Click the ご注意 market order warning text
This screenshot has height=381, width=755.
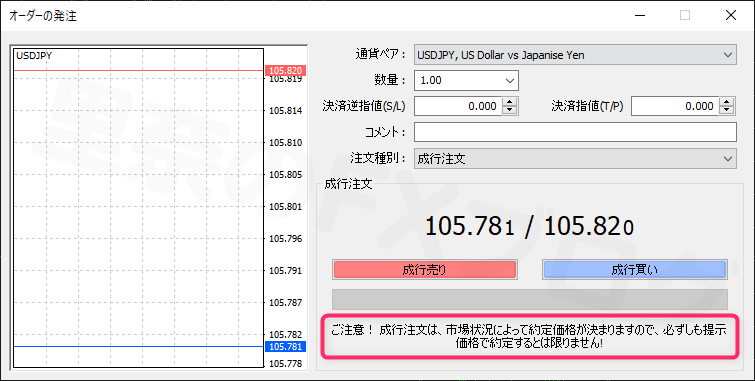pos(529,336)
